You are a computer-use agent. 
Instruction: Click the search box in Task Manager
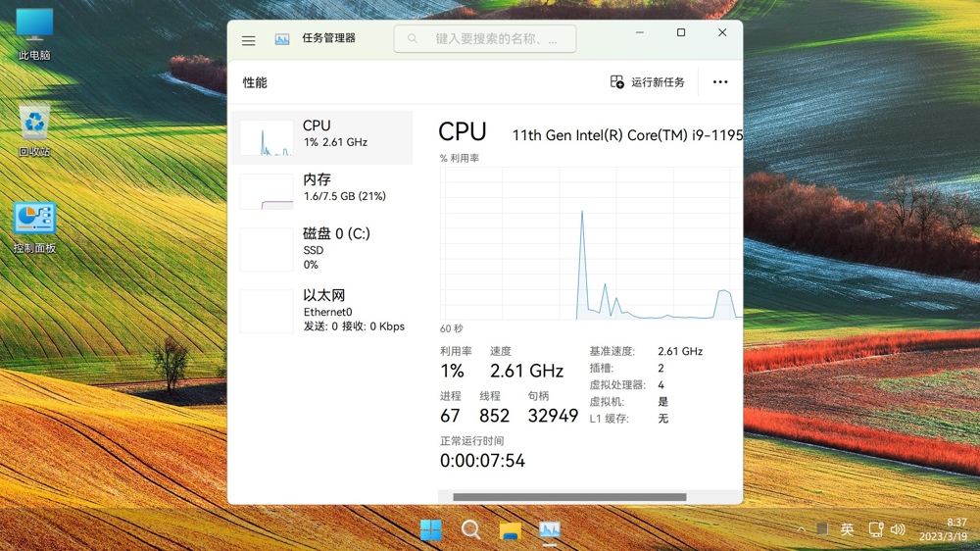pos(485,39)
